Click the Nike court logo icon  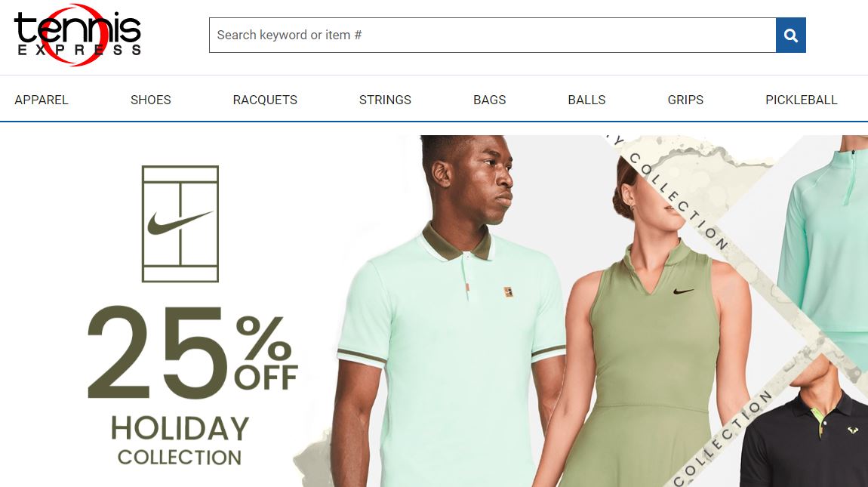[180, 223]
